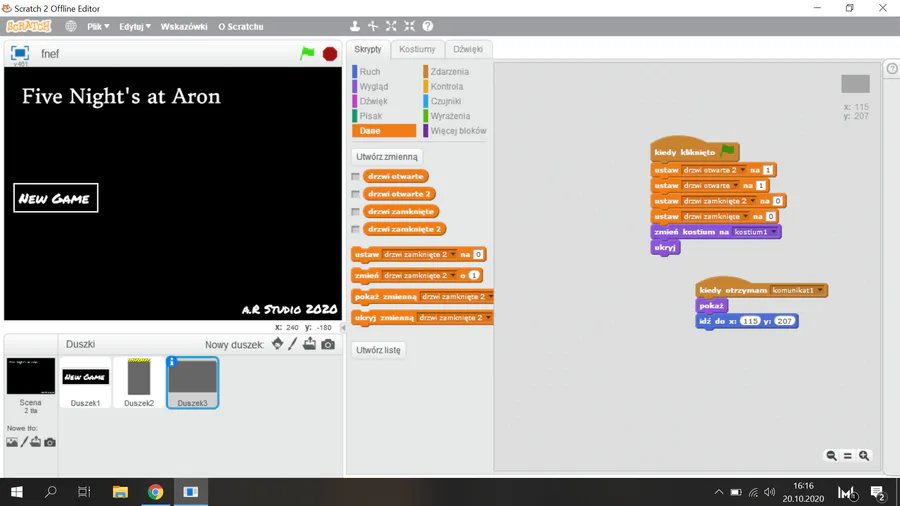Switch to the Dźwięki tab

pyautogui.click(x=468, y=49)
